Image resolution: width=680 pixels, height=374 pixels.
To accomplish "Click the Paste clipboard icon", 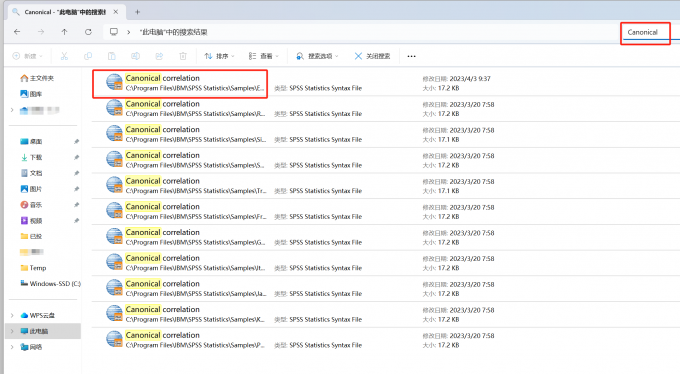I will click(111, 56).
